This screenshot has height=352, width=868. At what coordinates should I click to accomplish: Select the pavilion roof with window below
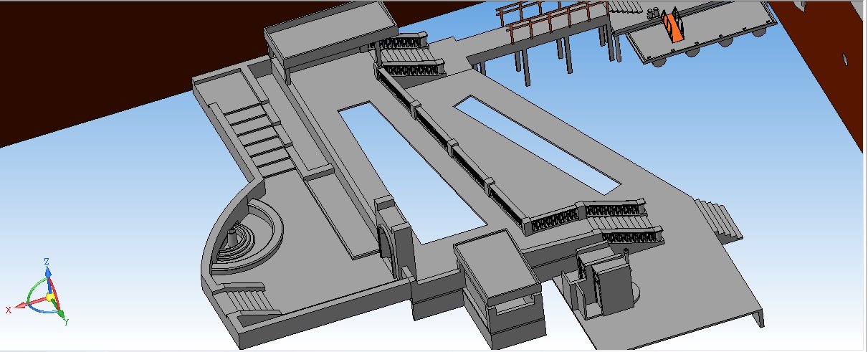click(x=495, y=269)
